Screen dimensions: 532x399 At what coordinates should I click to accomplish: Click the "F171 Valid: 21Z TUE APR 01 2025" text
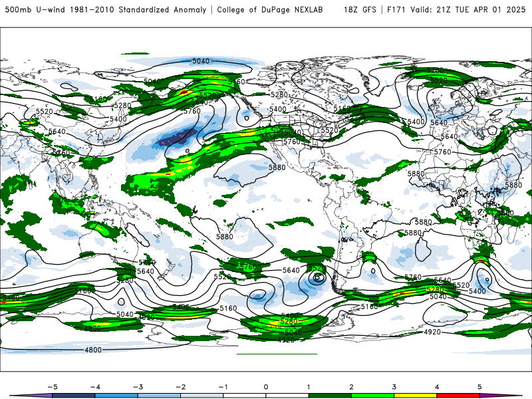click(456, 10)
